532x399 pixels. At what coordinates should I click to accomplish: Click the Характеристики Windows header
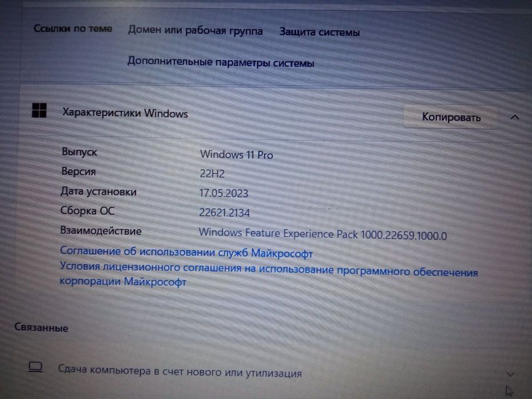(125, 113)
